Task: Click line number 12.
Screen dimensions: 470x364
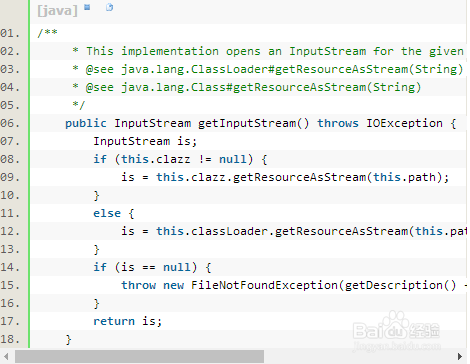Action: tap(10, 231)
